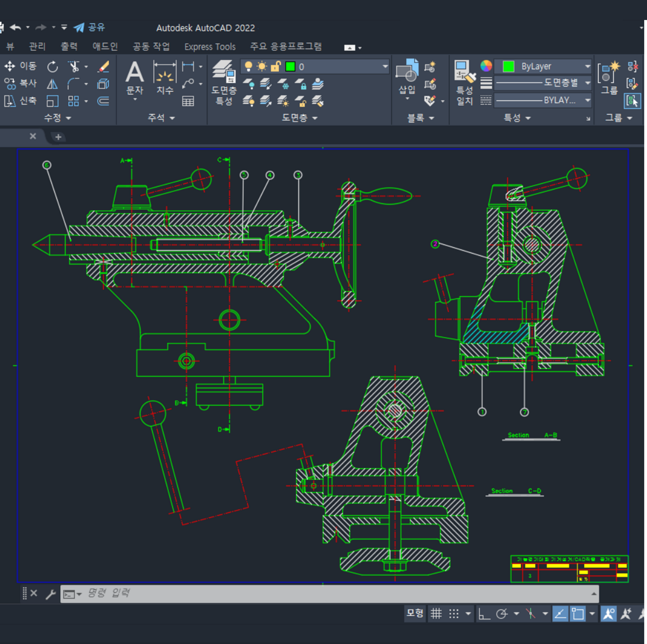Toggle ortho mode in status bar
647x644 pixels.
484,614
